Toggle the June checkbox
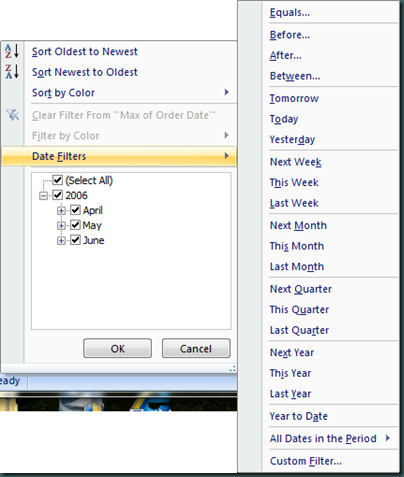Image resolution: width=404 pixels, height=477 pixels. click(75, 240)
